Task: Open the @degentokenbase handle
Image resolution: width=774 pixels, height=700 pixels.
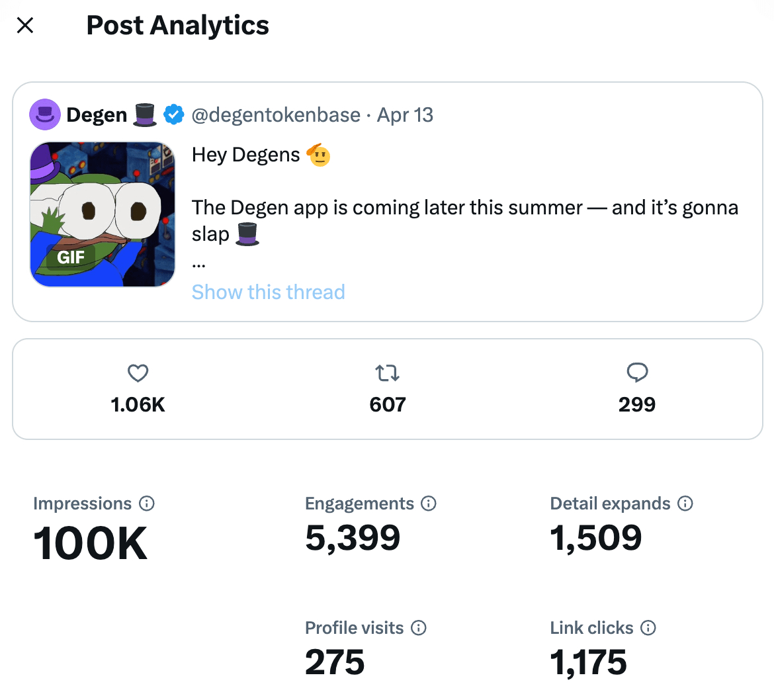Action: (x=276, y=115)
